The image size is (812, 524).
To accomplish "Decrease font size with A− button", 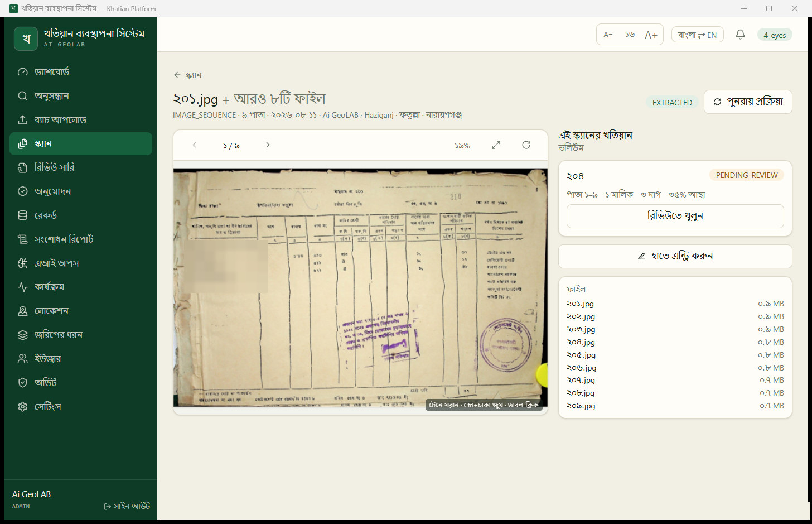I will pos(608,35).
